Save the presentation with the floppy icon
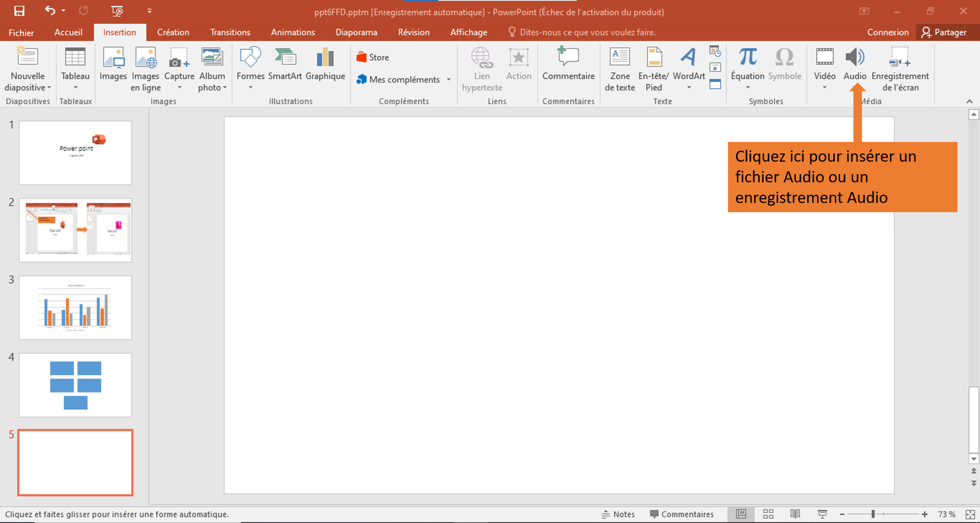Image resolution: width=980 pixels, height=523 pixels. point(19,11)
